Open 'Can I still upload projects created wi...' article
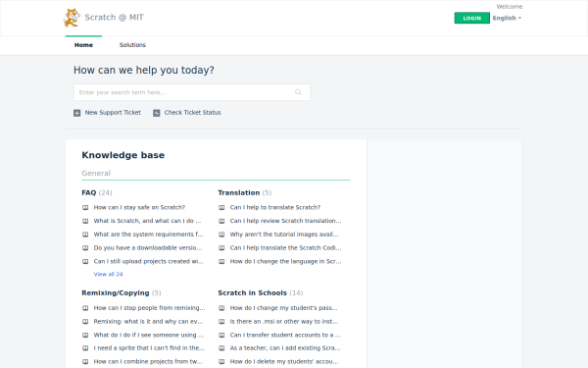Viewport: 588px width, 368px height. (x=149, y=261)
